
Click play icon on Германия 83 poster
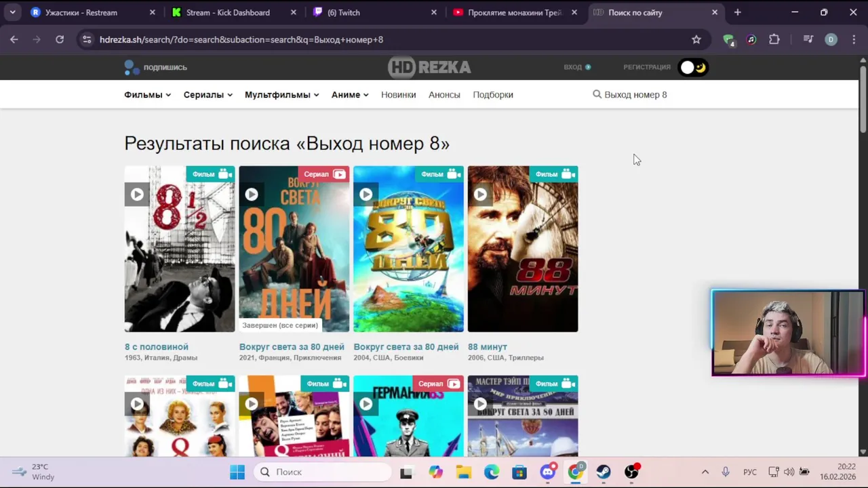366,404
